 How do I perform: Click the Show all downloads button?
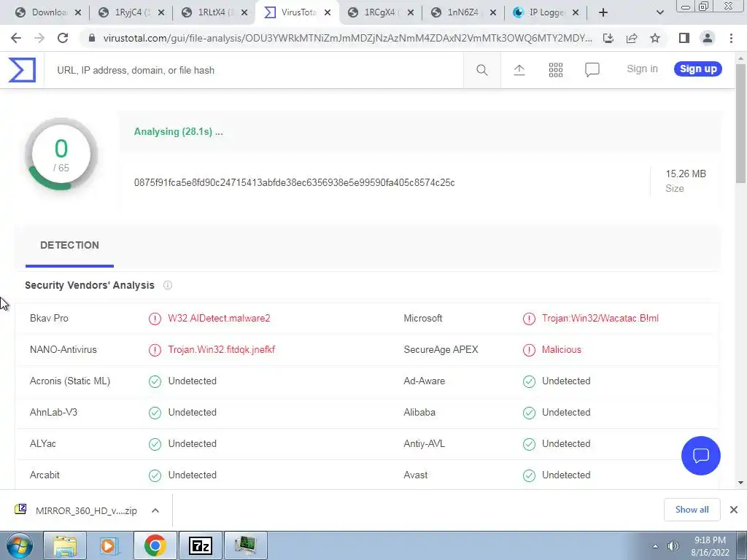pos(692,510)
